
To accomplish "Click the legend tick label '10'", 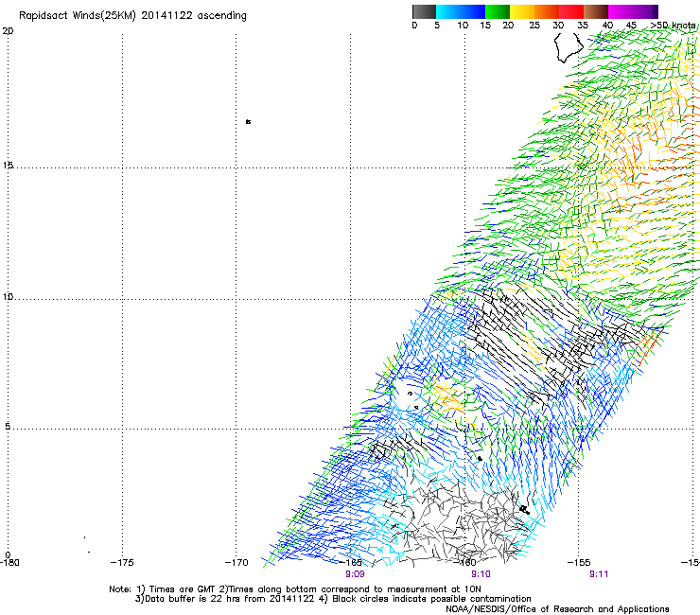I will (463, 26).
